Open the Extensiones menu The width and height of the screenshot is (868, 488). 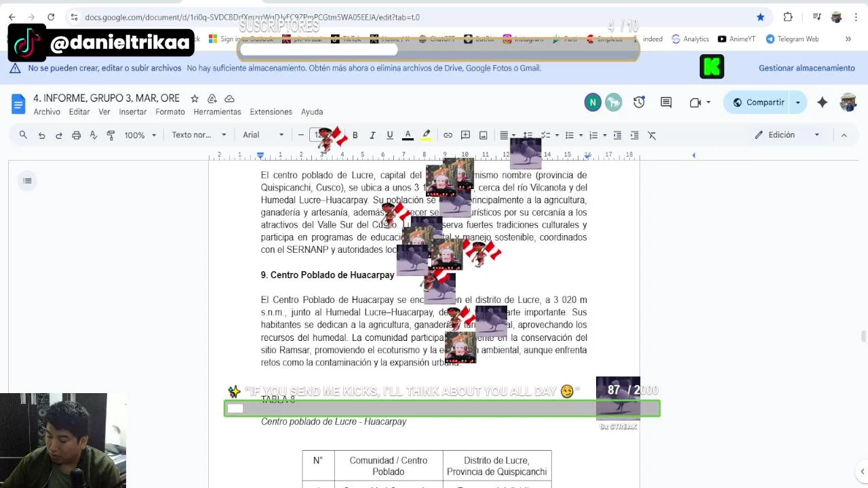(271, 112)
